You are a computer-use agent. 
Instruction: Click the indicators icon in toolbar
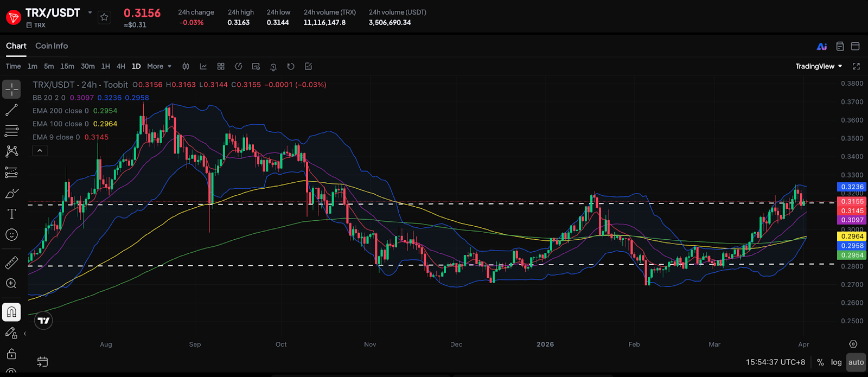(203, 66)
